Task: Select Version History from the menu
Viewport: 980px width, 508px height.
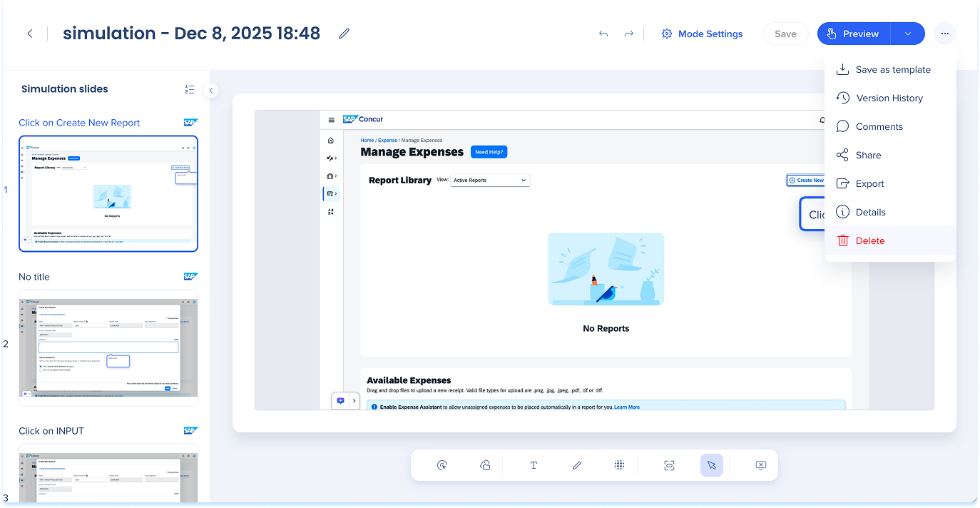Action: [x=889, y=98]
